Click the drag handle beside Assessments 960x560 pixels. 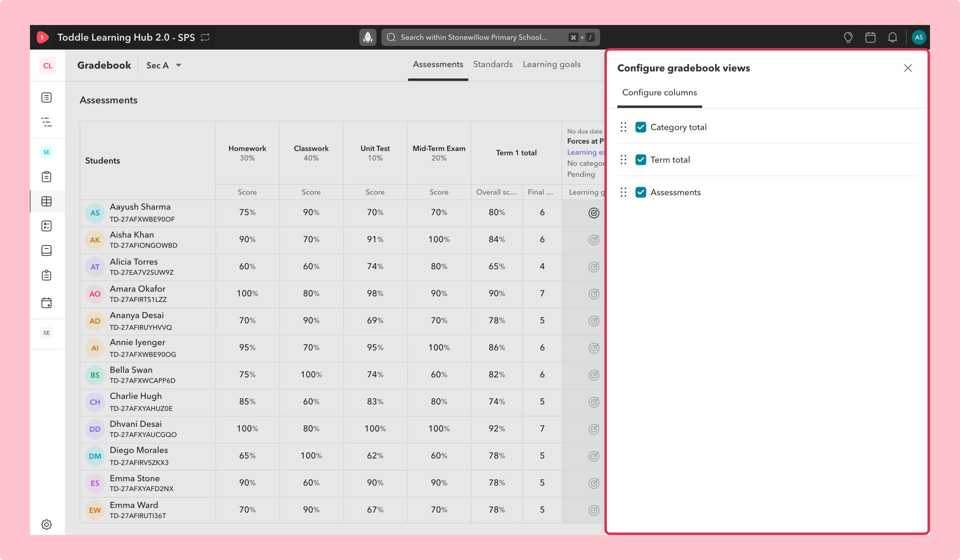coord(623,192)
